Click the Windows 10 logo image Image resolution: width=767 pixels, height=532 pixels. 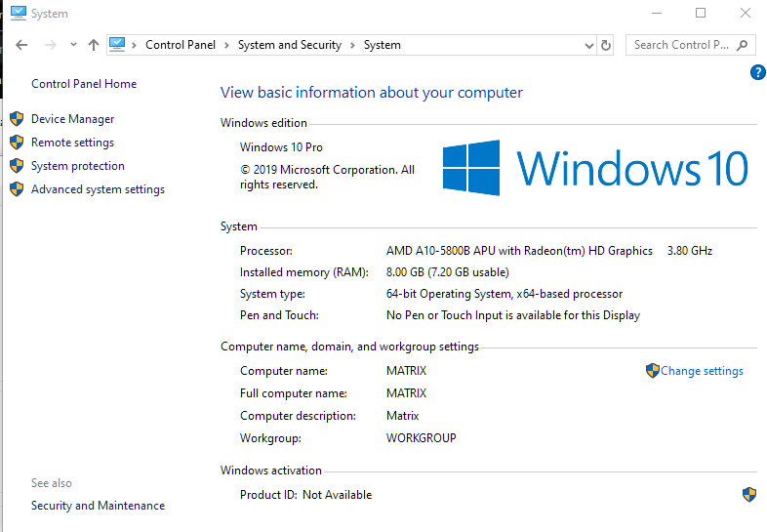click(x=595, y=168)
